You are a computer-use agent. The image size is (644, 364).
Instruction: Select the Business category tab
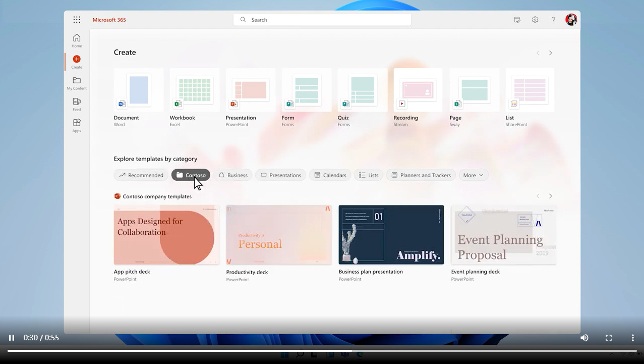233,175
